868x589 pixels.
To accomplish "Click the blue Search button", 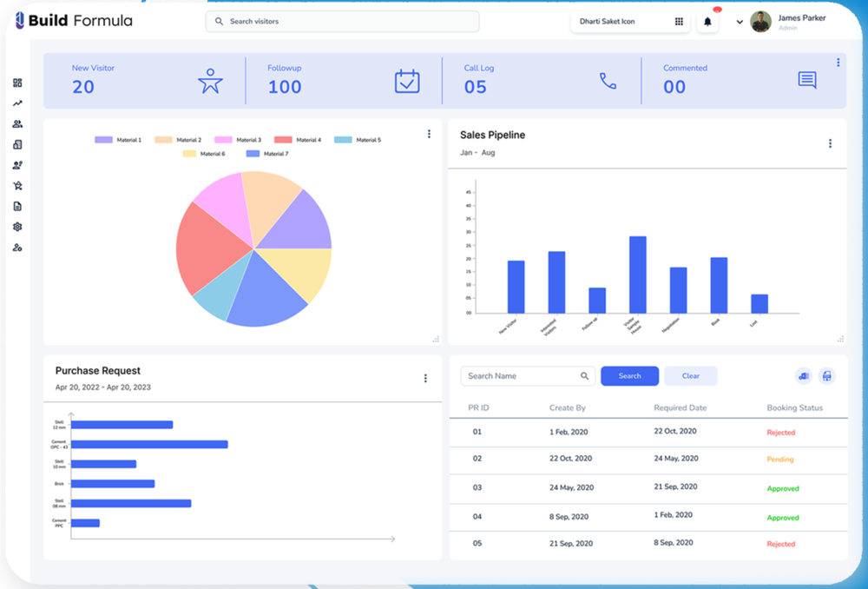I will tap(629, 375).
